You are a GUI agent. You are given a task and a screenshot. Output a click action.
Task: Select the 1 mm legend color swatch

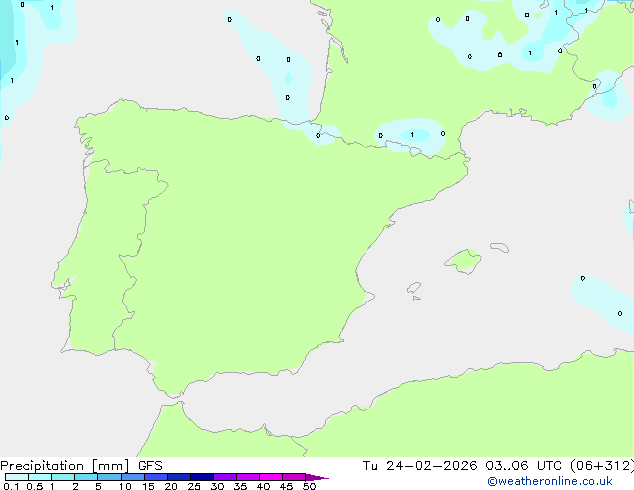pos(63,477)
